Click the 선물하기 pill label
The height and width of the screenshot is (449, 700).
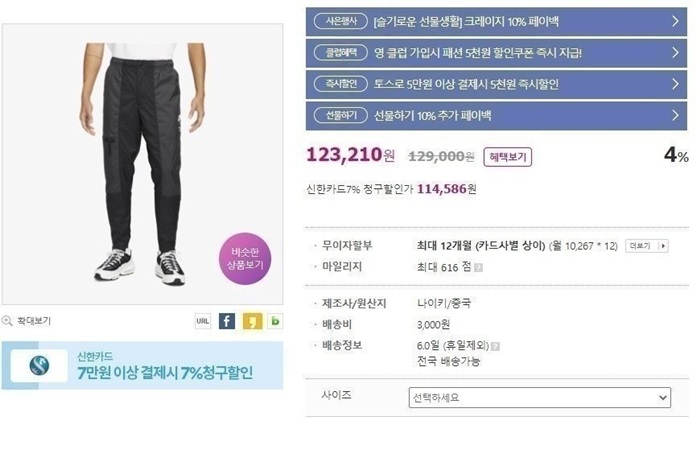pyautogui.click(x=341, y=116)
